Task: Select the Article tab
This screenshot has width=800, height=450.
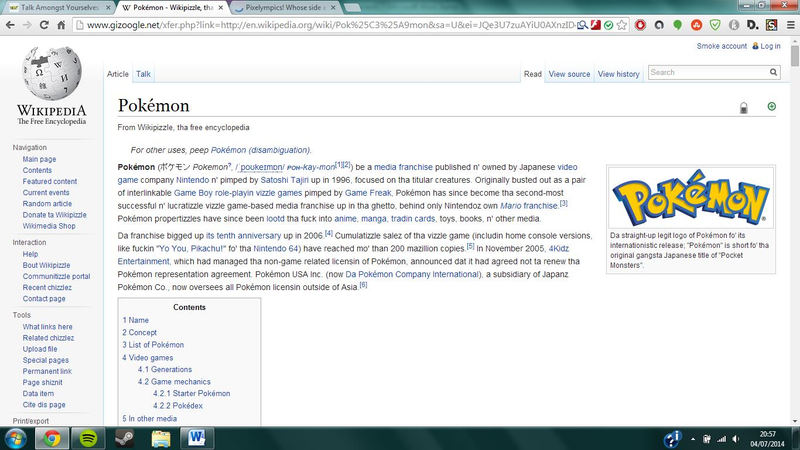Action: pos(117,74)
